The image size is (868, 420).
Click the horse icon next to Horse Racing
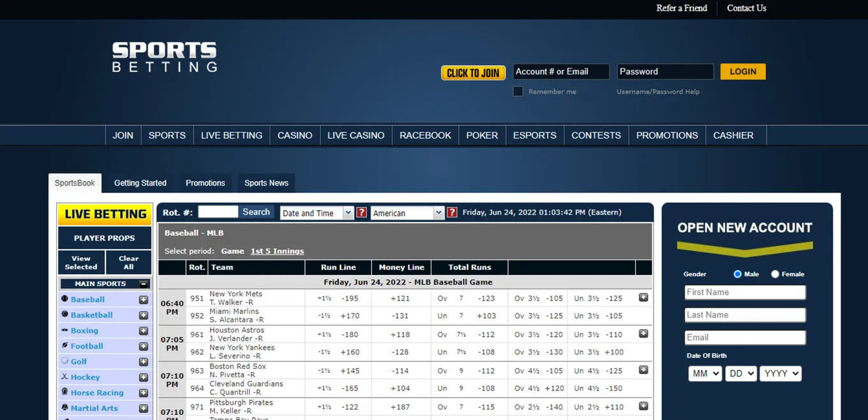click(64, 392)
